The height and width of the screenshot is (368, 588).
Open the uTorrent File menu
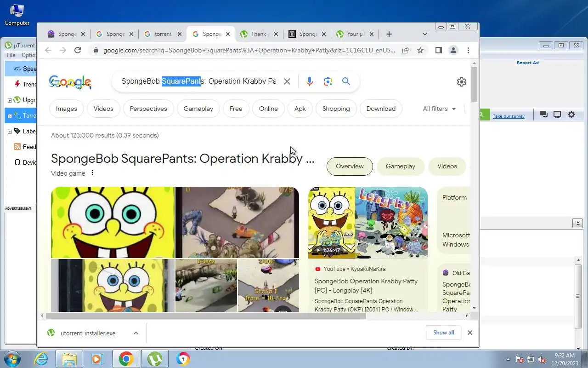(x=11, y=55)
